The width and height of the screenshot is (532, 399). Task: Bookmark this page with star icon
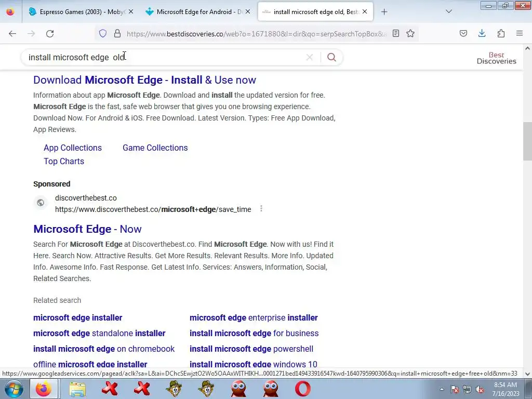coord(410,33)
